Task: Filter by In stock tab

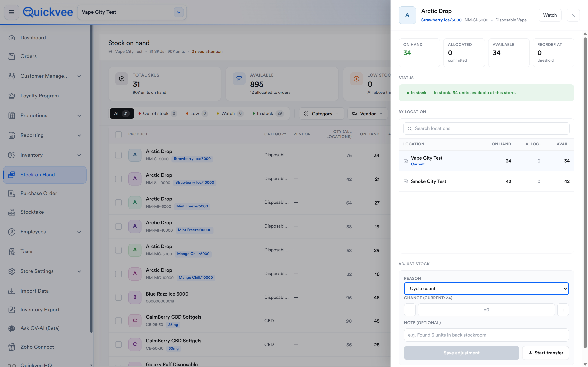Action: (268, 113)
